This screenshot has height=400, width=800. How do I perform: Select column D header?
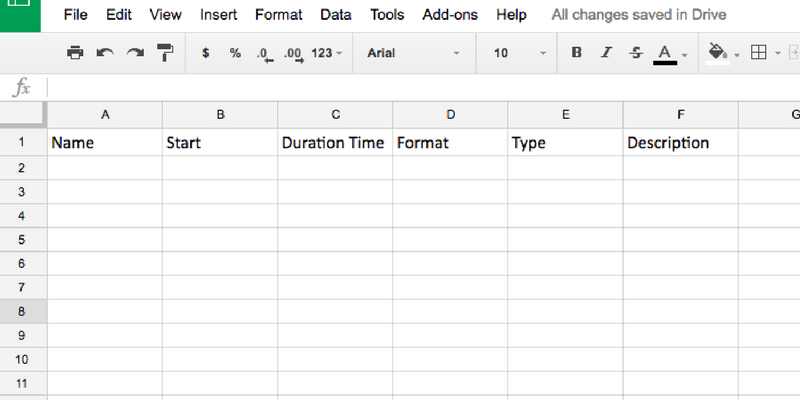[450, 115]
